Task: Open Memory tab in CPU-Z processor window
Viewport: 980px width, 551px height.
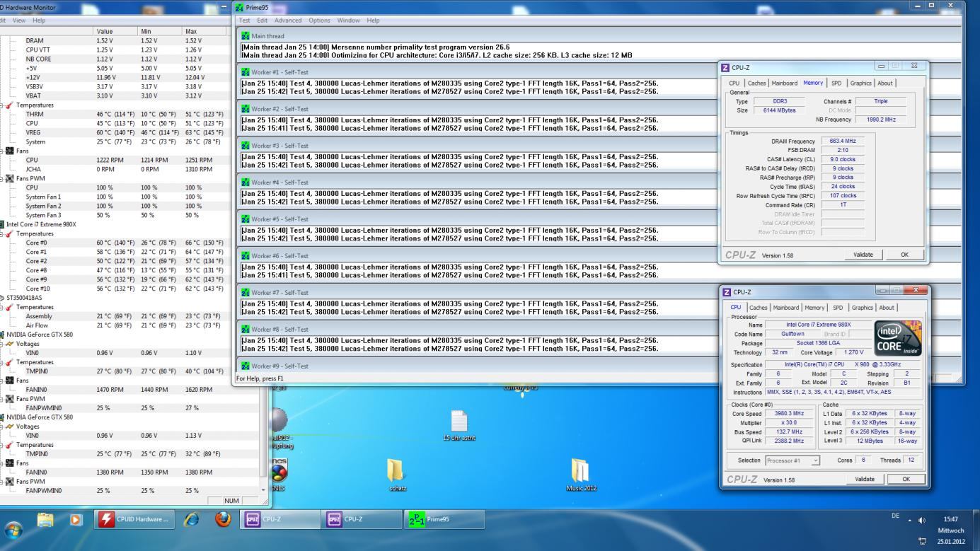Action: pyautogui.click(x=814, y=308)
